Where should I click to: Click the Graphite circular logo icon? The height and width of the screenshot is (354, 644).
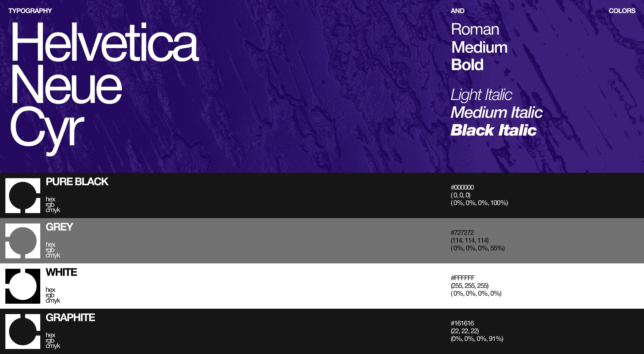coord(23,332)
